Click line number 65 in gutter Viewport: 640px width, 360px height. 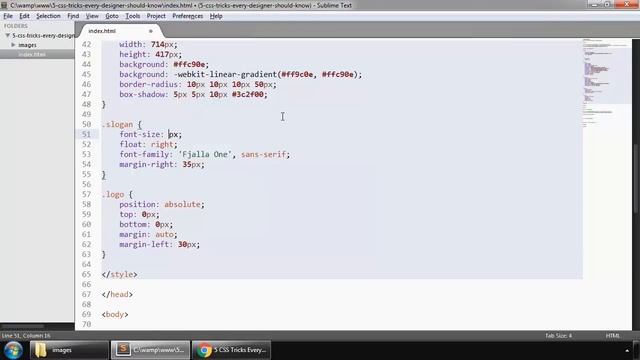coord(86,274)
